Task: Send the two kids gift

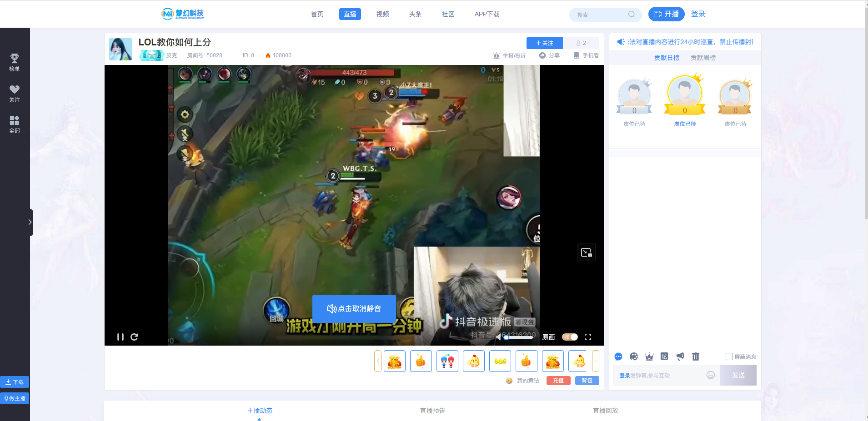Action: pos(447,361)
